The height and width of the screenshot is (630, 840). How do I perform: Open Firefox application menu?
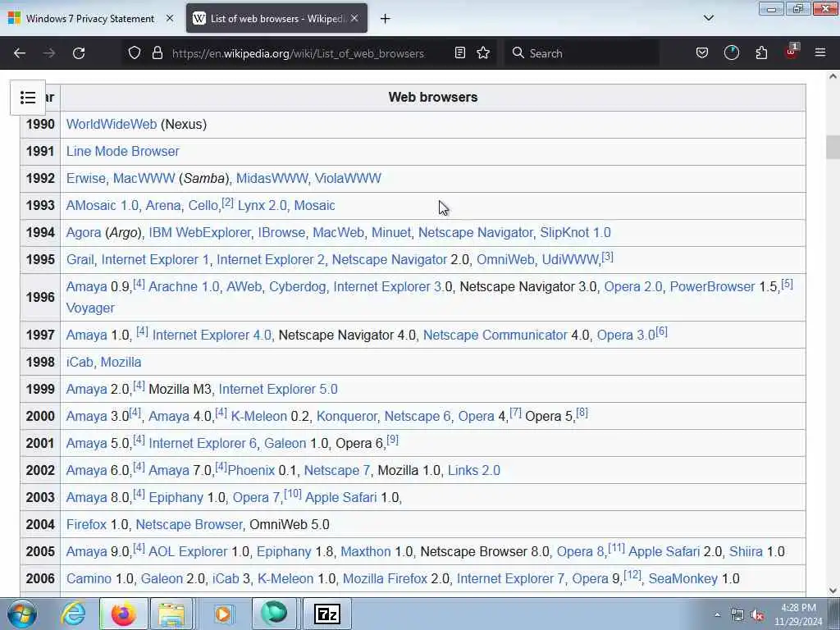[820, 53]
